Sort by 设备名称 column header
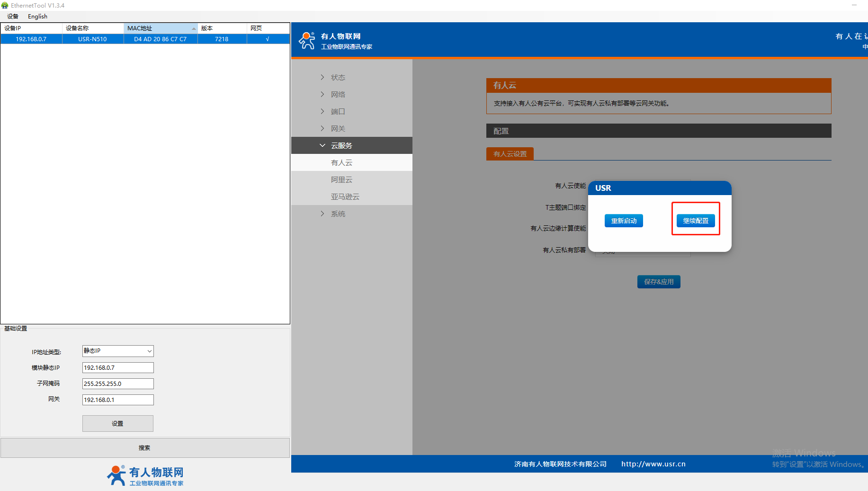The height and width of the screenshot is (491, 868). point(93,28)
